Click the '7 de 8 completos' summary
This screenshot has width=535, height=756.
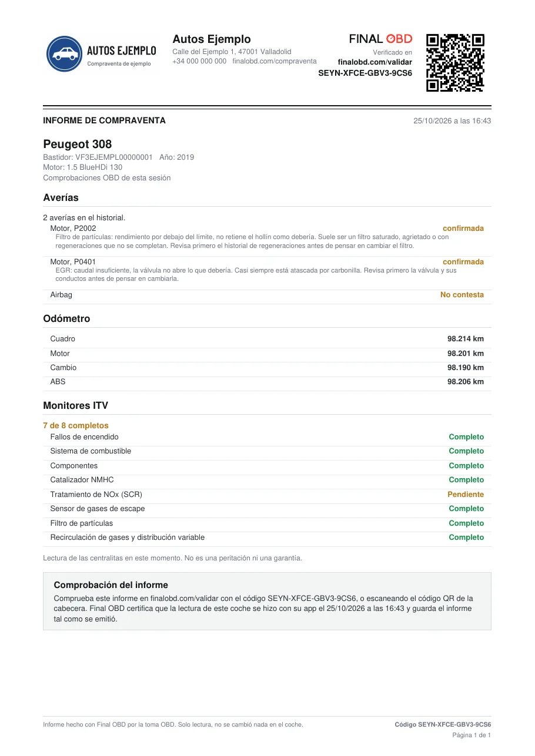click(x=76, y=426)
